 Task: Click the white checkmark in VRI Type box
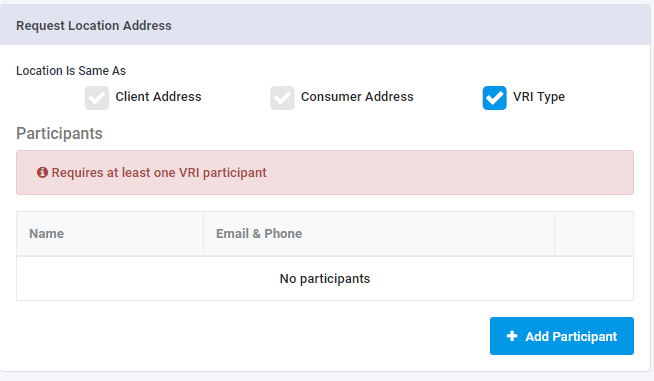pyautogui.click(x=495, y=98)
